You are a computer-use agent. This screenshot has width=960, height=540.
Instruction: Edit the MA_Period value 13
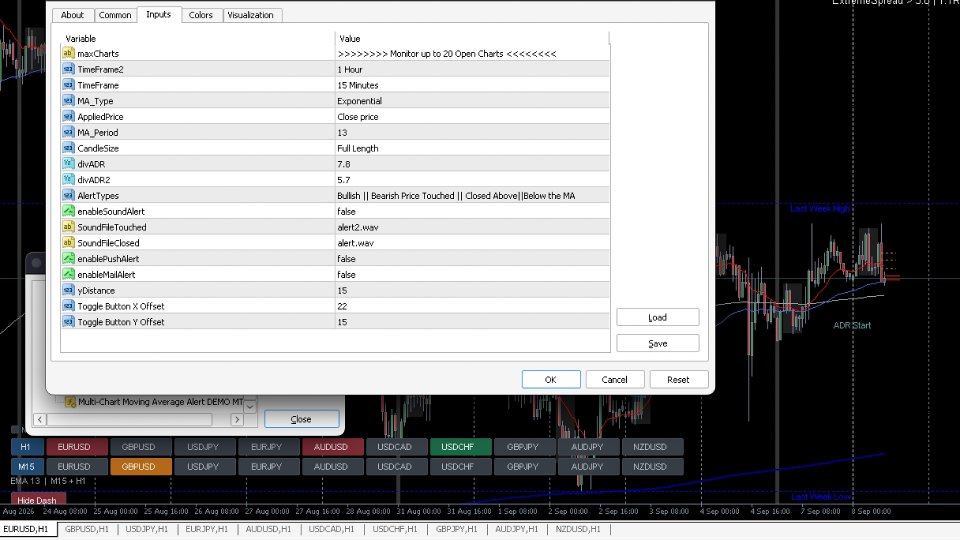click(472, 132)
